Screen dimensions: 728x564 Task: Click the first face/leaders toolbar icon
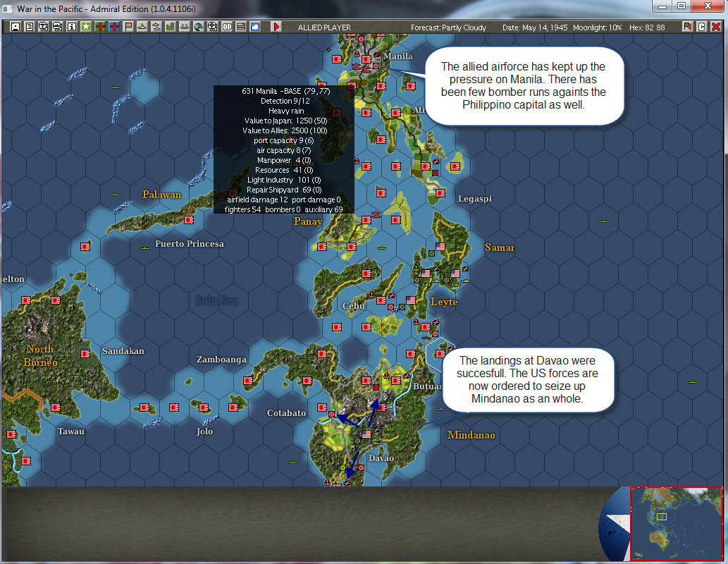point(43,27)
